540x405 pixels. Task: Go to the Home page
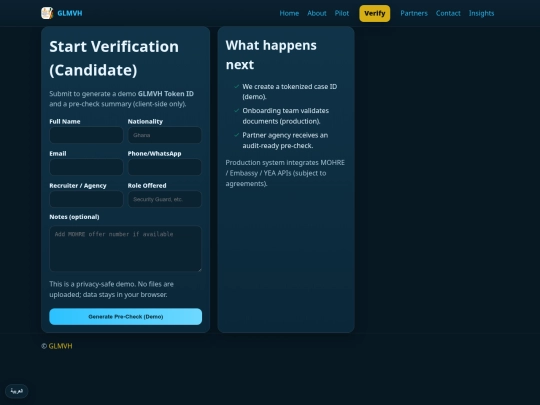289,13
